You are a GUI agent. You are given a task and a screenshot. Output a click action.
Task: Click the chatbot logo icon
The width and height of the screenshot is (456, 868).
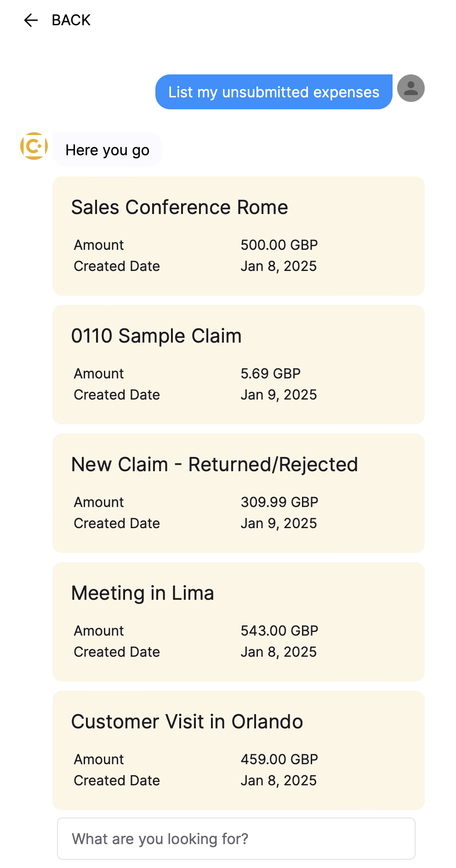(x=34, y=146)
